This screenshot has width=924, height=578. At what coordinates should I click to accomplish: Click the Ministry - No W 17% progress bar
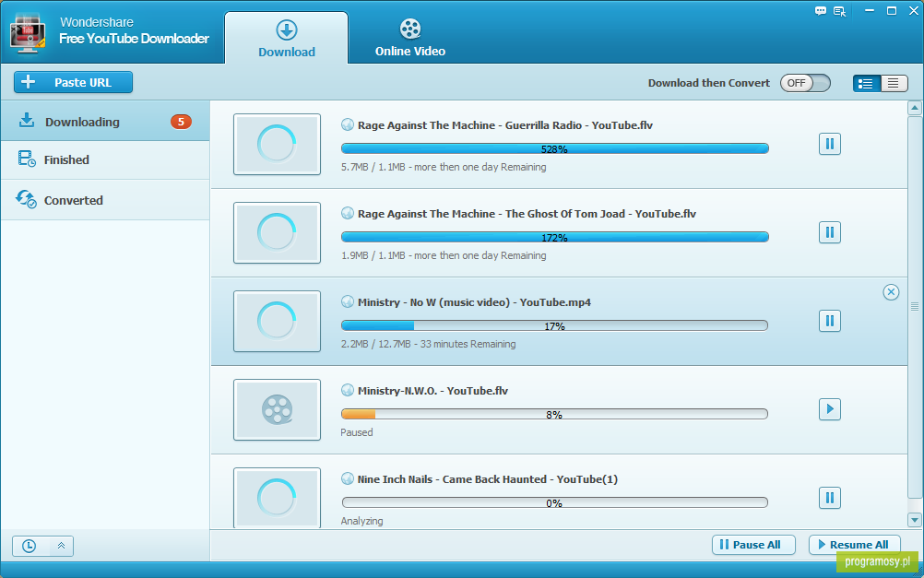pos(554,325)
